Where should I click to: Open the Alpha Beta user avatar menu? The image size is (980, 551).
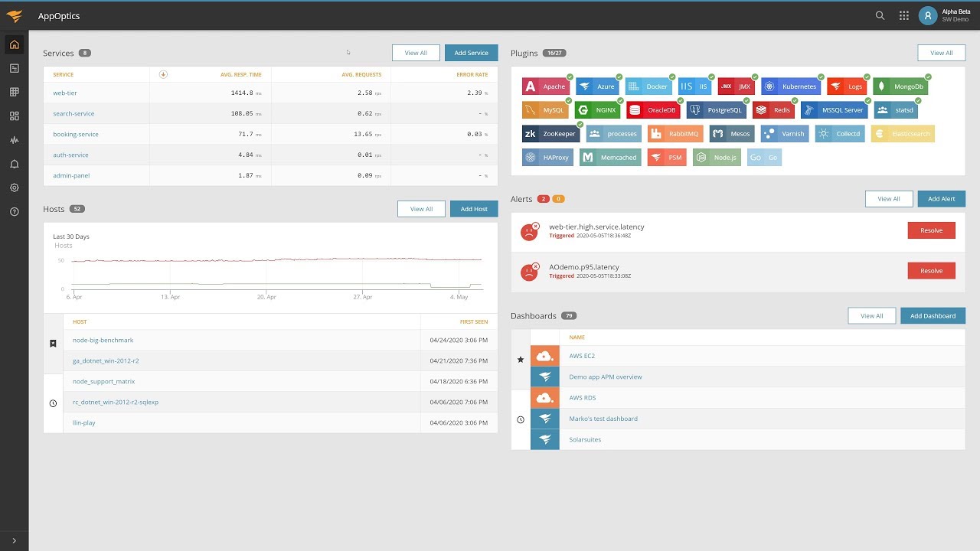tap(928, 15)
